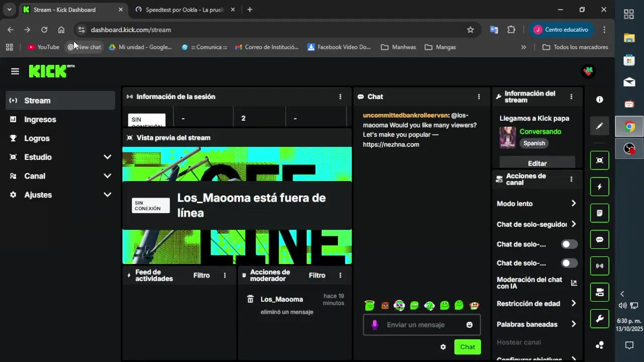This screenshot has height=362, width=644.
Task: Open chat settings gear icon
Action: point(443,347)
